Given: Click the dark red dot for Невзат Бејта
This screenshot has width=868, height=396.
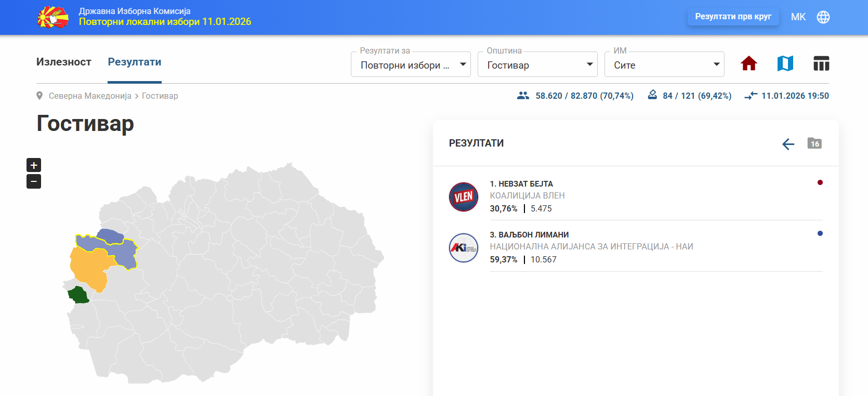Looking at the screenshot, I should (820, 182).
